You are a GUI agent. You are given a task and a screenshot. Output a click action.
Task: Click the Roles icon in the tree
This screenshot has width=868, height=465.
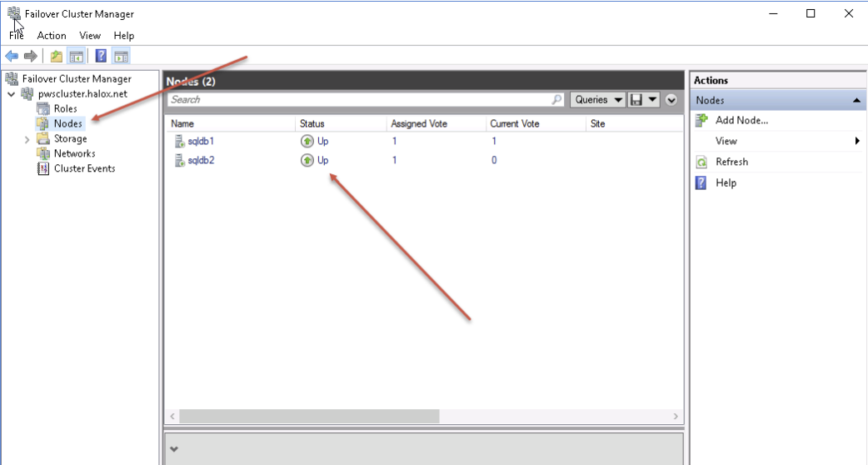(x=43, y=108)
